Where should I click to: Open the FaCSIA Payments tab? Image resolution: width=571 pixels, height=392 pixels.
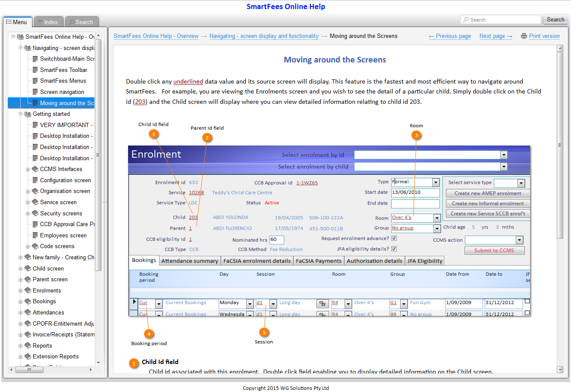point(319,261)
